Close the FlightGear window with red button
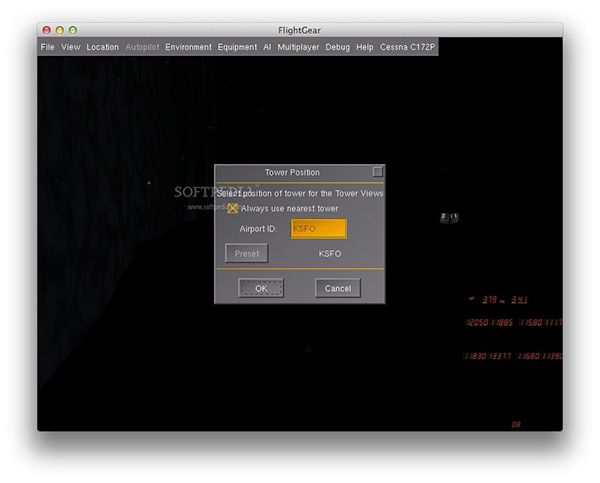600x483 pixels. click(x=46, y=31)
